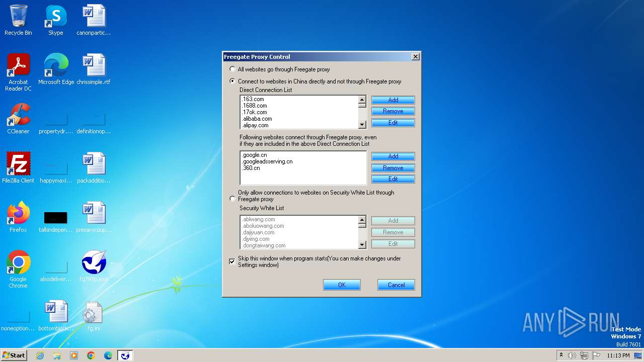This screenshot has width=644, height=362.
Task: Open the chrissimple.rtf document icon
Action: [94, 69]
